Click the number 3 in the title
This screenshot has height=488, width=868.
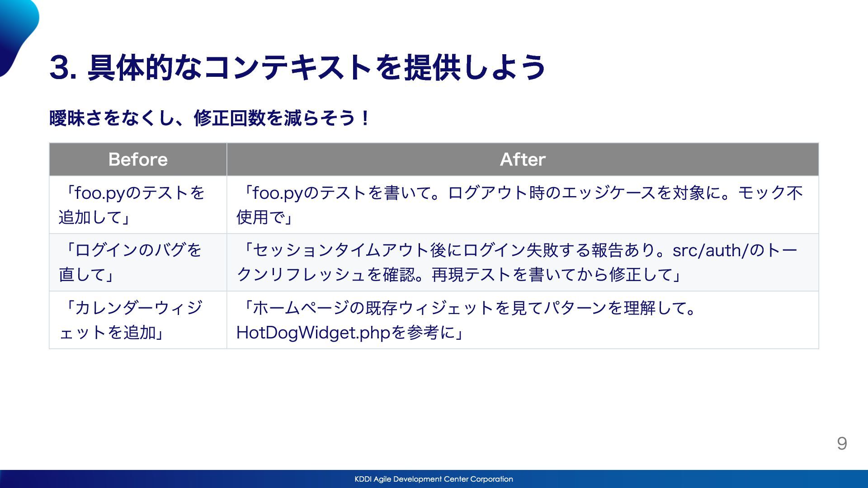click(60, 68)
